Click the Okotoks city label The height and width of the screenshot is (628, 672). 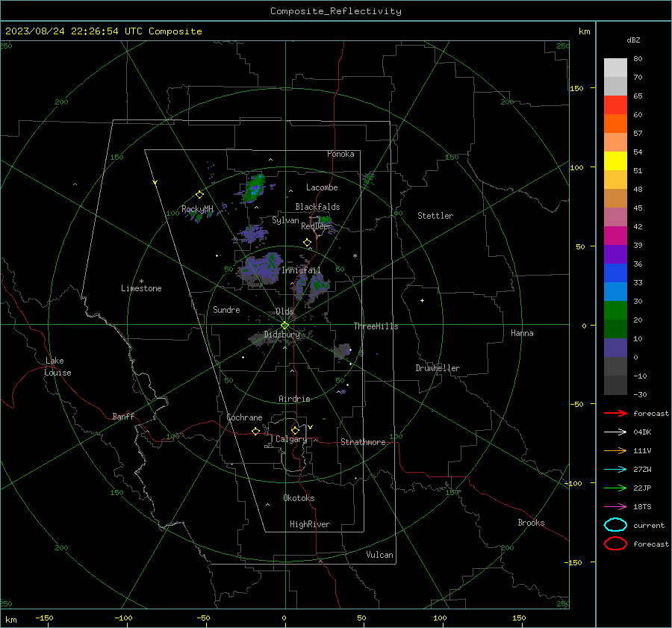(299, 498)
